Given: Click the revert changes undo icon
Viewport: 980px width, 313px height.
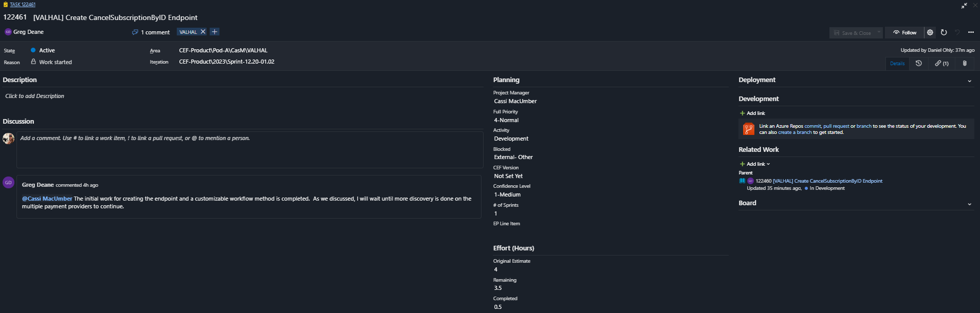Looking at the screenshot, I should (957, 32).
